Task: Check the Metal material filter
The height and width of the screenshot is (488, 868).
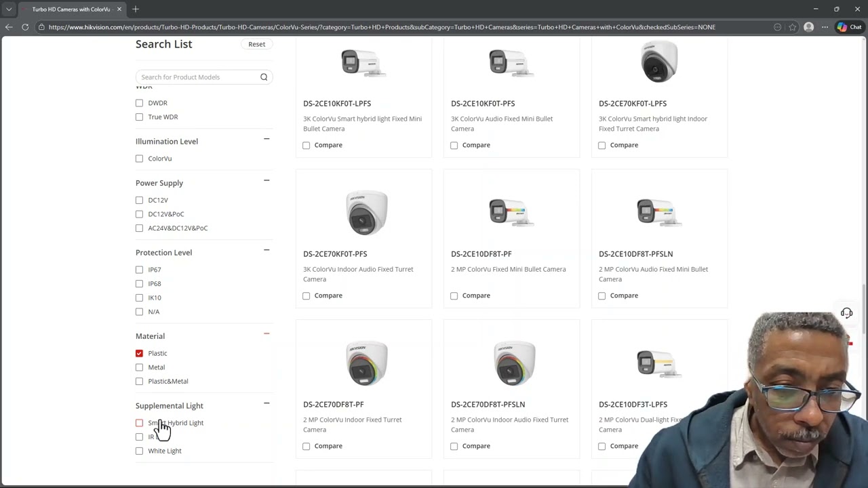Action: tap(139, 367)
